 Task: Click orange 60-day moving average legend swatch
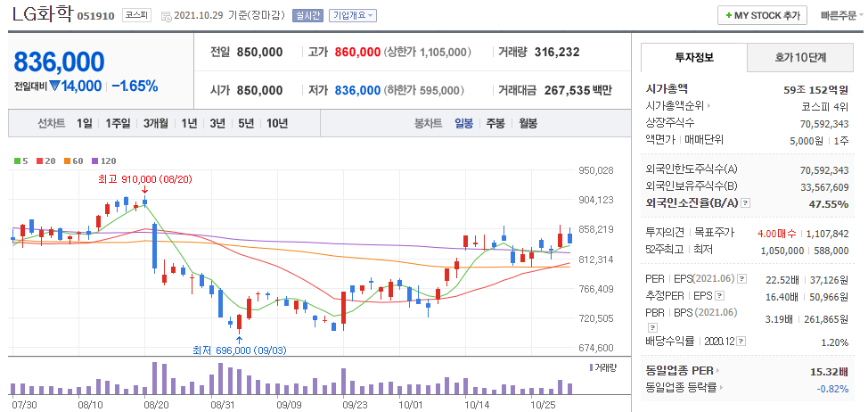click(x=66, y=161)
